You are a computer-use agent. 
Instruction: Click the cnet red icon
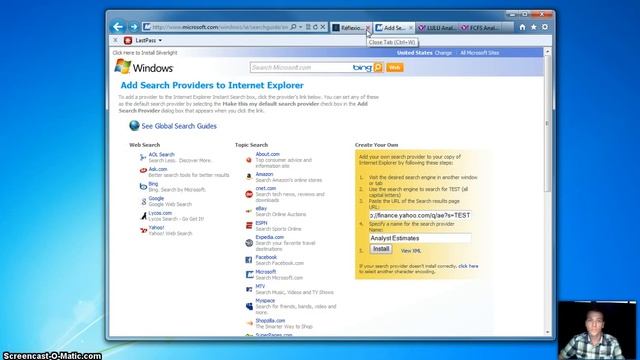click(249, 194)
